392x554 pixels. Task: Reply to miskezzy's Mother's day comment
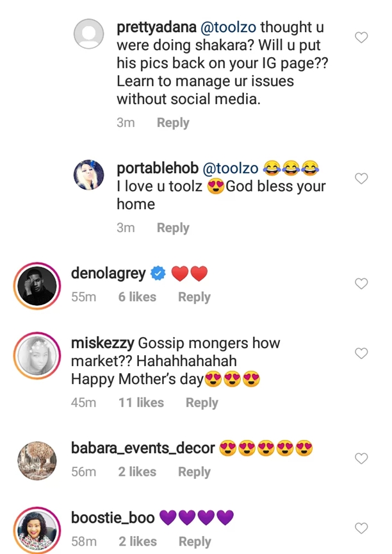[202, 403]
